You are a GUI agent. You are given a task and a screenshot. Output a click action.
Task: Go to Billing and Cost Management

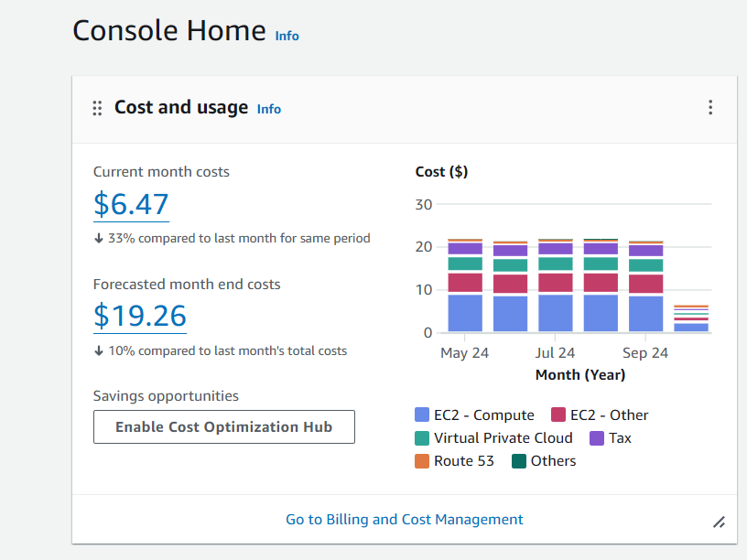(404, 519)
